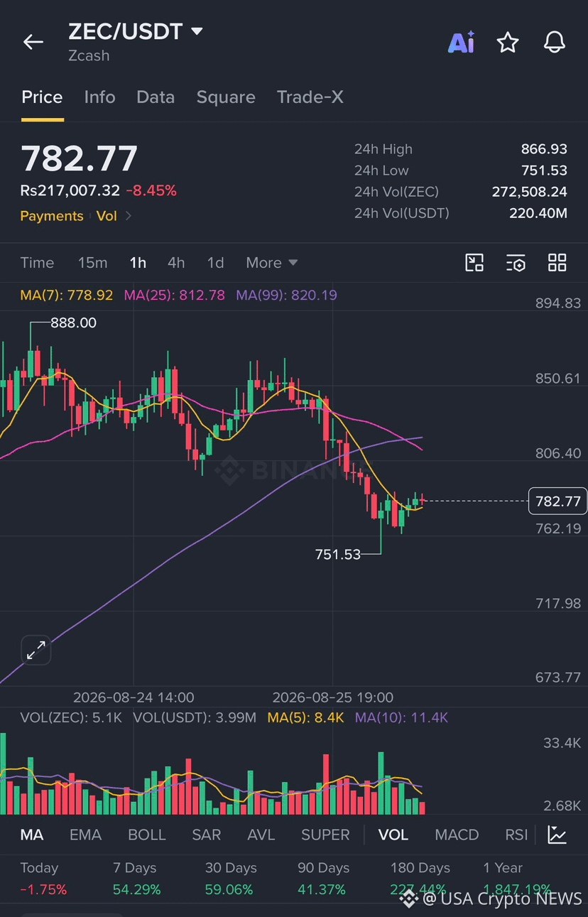Open the AI assistant icon
The width and height of the screenshot is (588, 917).
(x=461, y=43)
